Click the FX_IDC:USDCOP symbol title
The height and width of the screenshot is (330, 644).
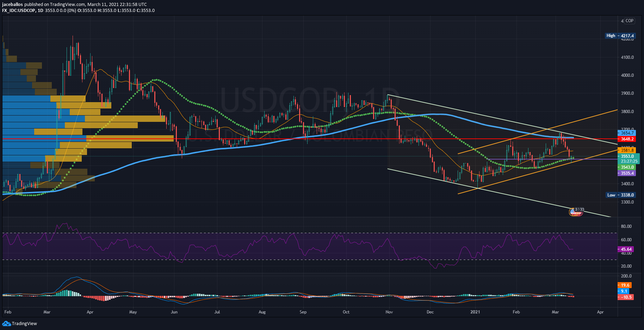coord(19,10)
